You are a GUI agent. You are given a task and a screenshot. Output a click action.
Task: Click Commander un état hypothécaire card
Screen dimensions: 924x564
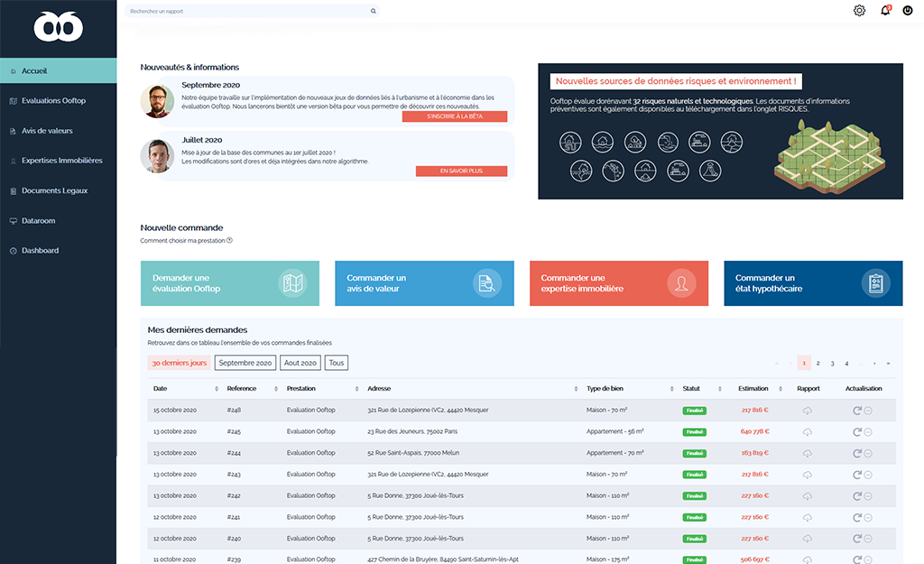click(x=813, y=283)
